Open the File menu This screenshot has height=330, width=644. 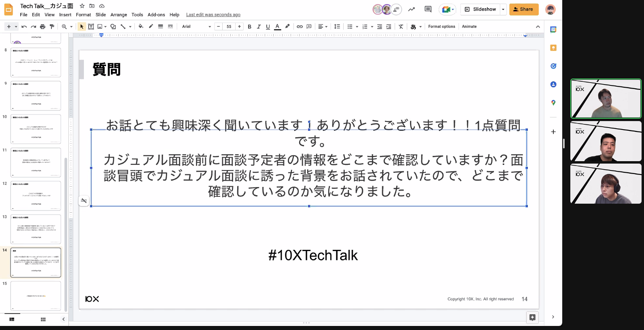coord(23,15)
